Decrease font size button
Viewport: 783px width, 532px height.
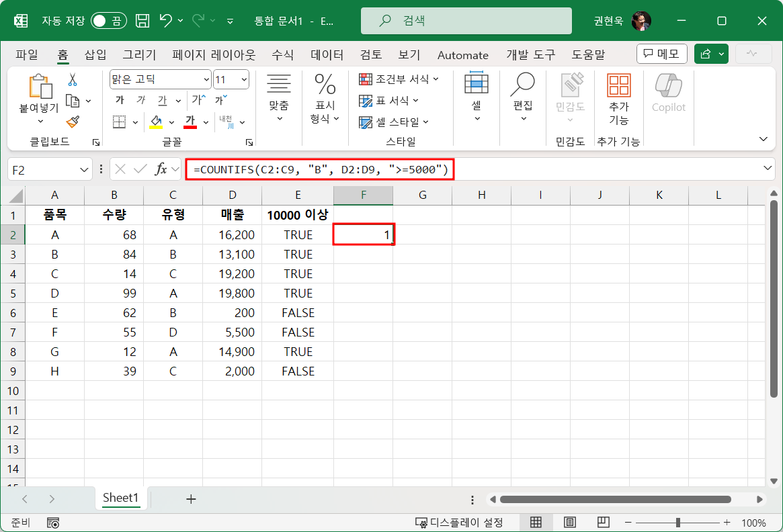click(x=220, y=100)
